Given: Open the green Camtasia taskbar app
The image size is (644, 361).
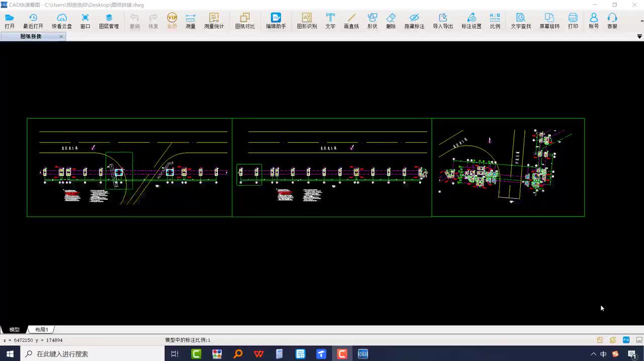Looking at the screenshot, I should coord(196,354).
